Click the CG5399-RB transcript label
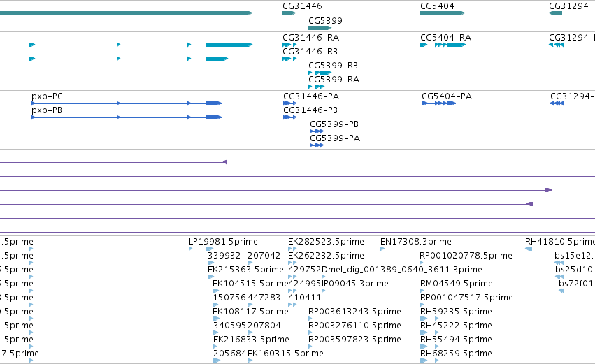The width and height of the screenshot is (595, 364). 334,66
